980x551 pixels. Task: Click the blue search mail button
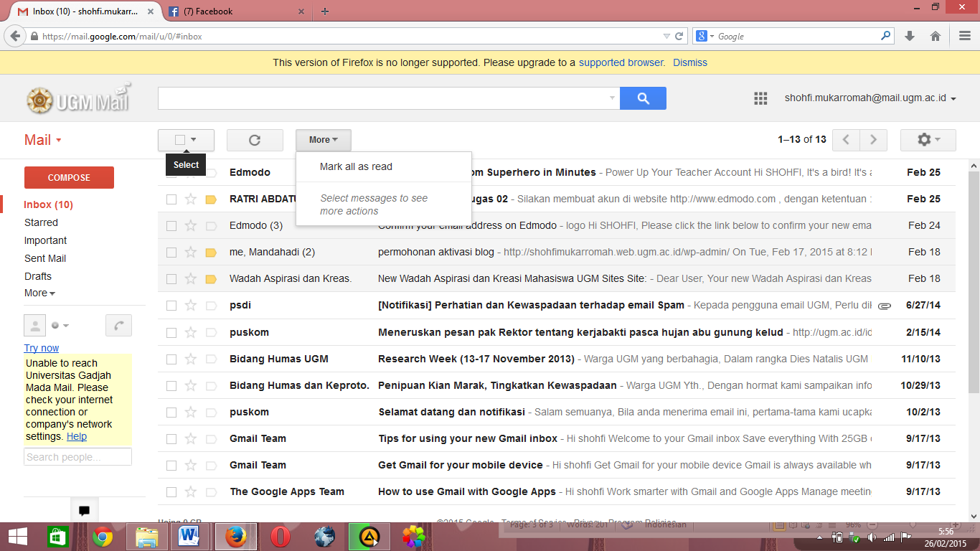point(643,98)
